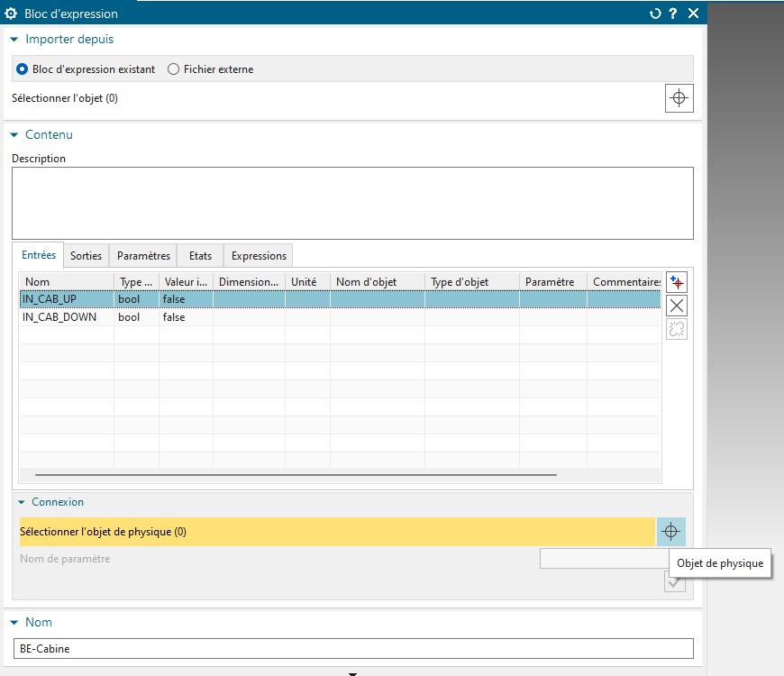Click the BE-Cabine name field
This screenshot has height=676, width=784.
pyautogui.click(x=353, y=648)
